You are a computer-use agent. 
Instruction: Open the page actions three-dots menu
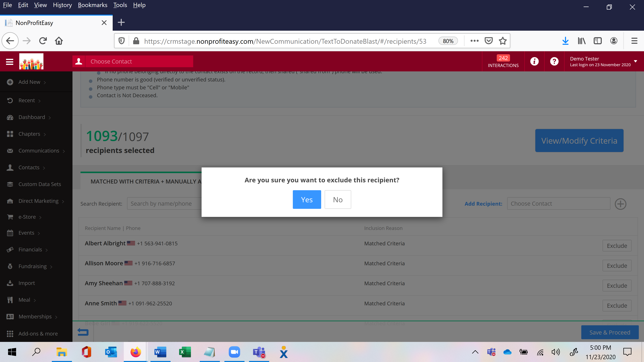[x=474, y=41]
